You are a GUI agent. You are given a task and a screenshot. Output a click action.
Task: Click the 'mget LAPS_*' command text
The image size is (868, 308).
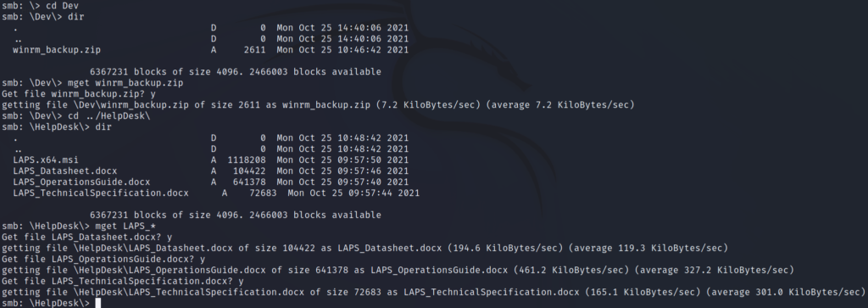(126, 226)
